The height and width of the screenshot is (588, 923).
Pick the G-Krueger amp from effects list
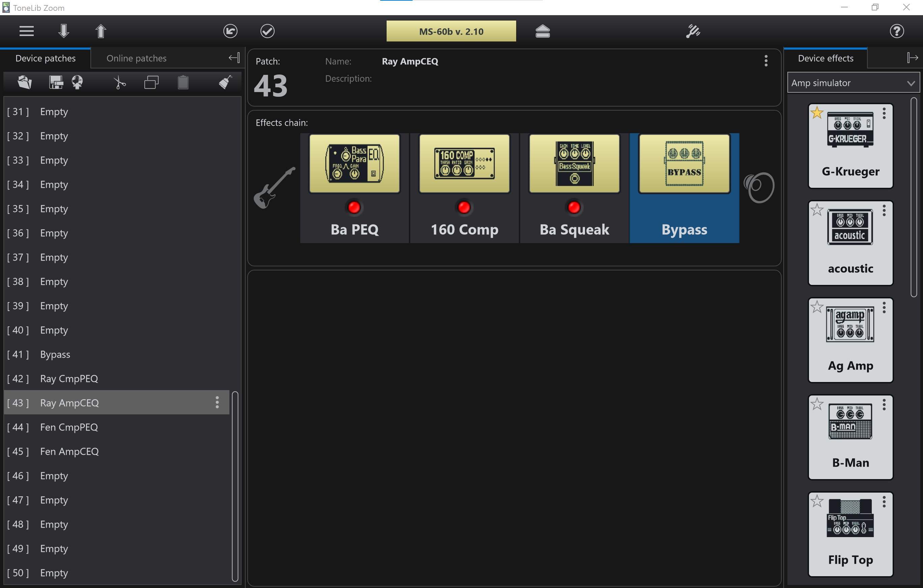coord(850,146)
